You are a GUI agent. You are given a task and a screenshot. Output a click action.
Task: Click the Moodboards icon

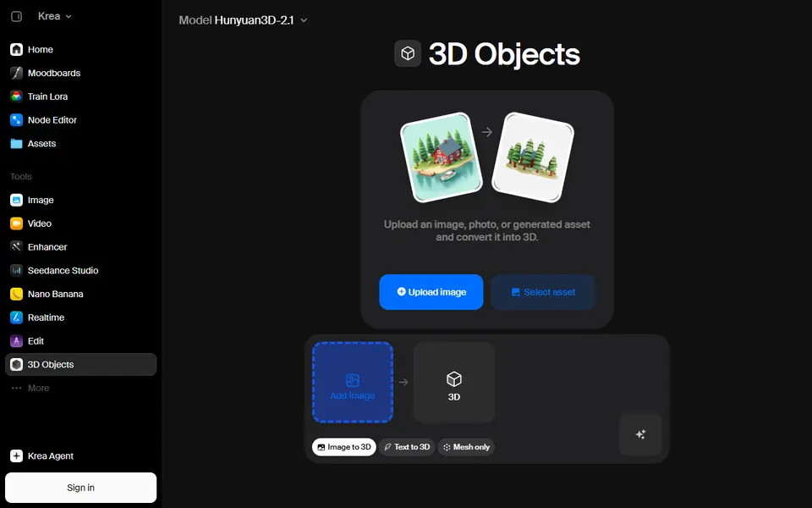coord(17,73)
